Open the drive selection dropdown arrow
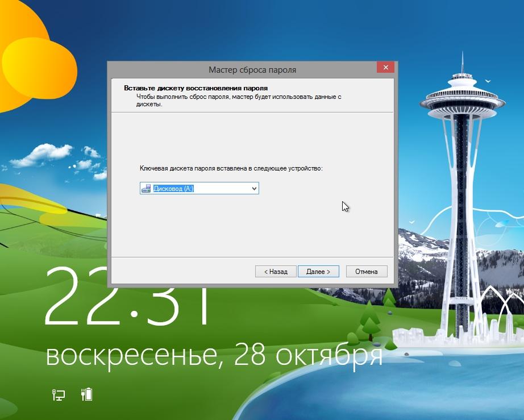Viewport: 524px width, 420px height. [254, 189]
